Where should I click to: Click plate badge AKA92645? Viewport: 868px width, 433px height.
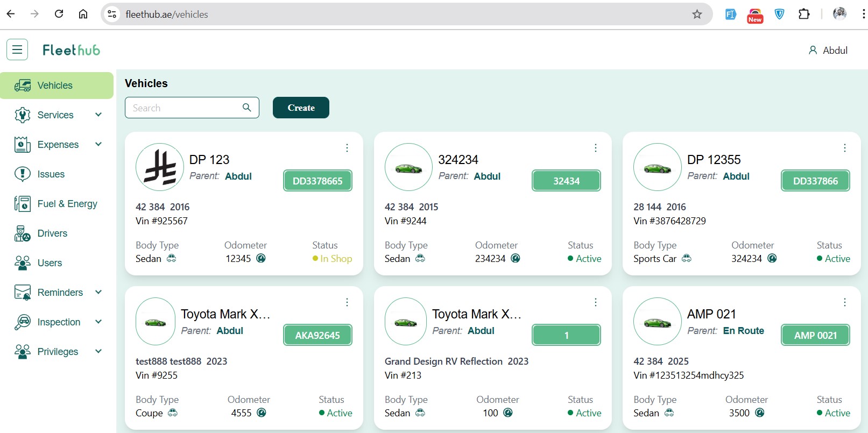pyautogui.click(x=317, y=335)
